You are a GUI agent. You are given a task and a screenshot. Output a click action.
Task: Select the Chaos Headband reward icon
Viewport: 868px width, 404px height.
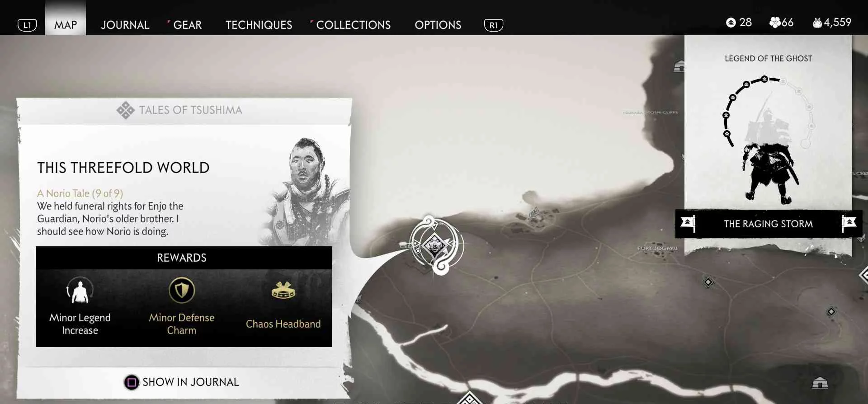click(x=283, y=290)
